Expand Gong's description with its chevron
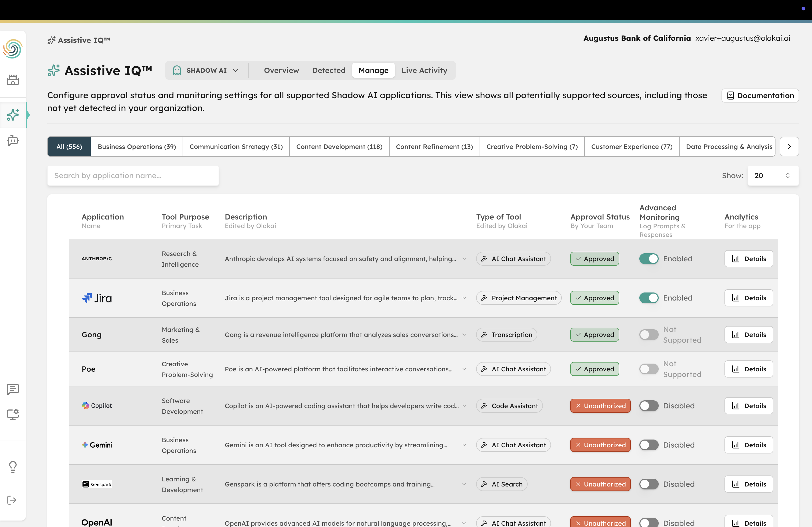The image size is (812, 527). tap(464, 335)
